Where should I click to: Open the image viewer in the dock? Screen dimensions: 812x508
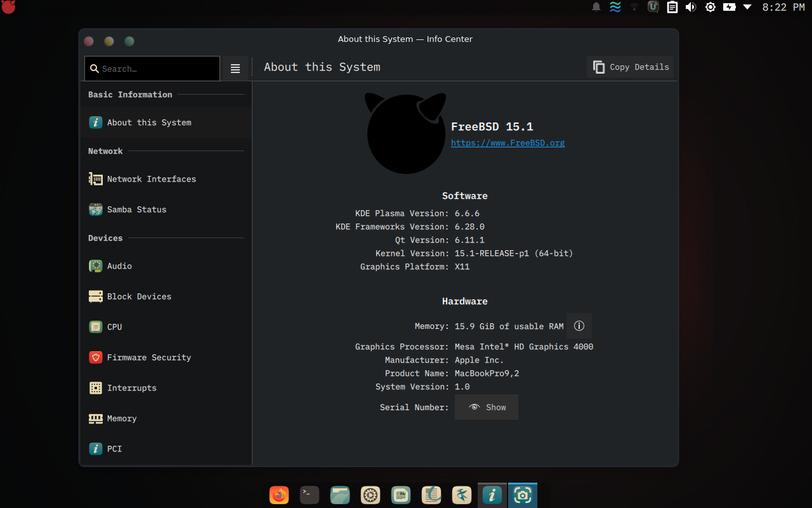click(x=401, y=495)
